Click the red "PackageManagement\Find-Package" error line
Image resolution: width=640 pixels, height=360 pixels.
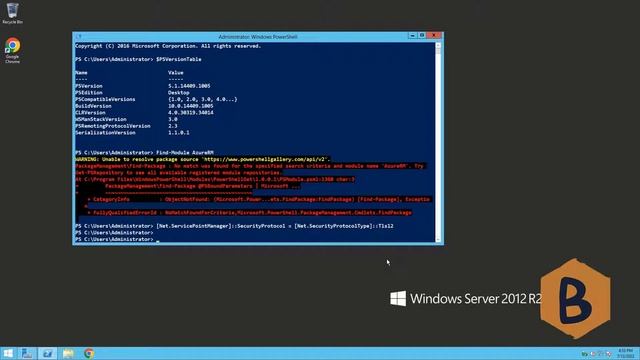(x=250, y=166)
